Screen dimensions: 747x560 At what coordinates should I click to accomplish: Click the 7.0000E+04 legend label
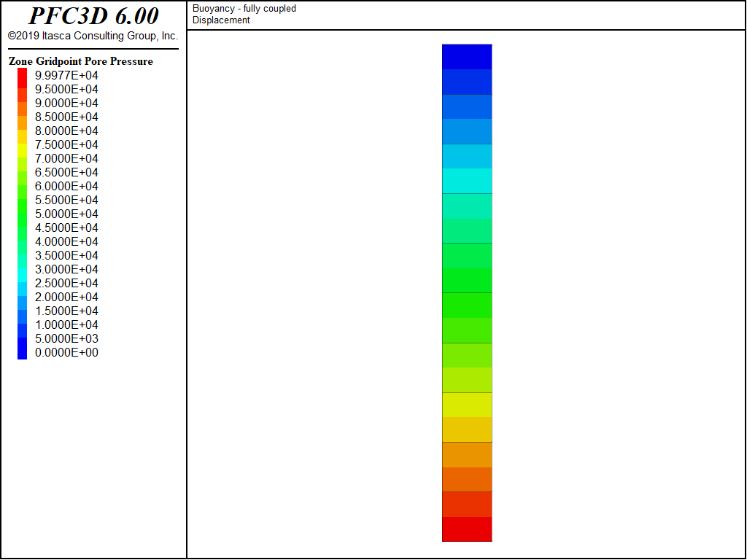pos(66,158)
